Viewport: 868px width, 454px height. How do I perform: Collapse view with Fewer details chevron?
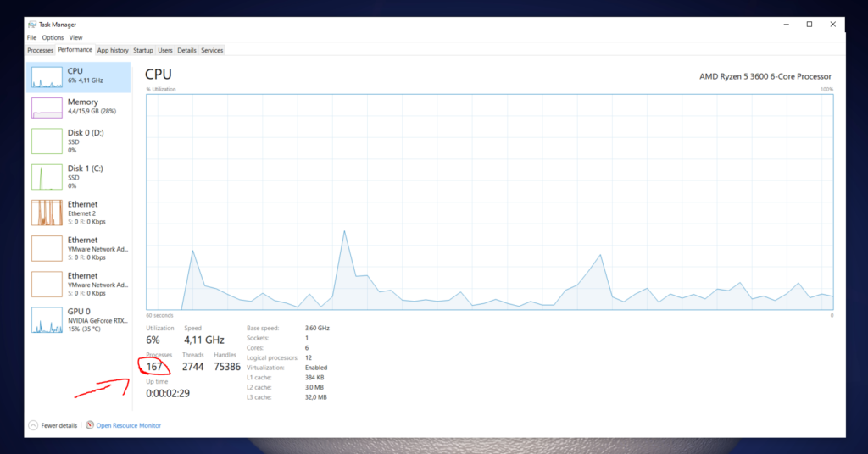(x=33, y=425)
